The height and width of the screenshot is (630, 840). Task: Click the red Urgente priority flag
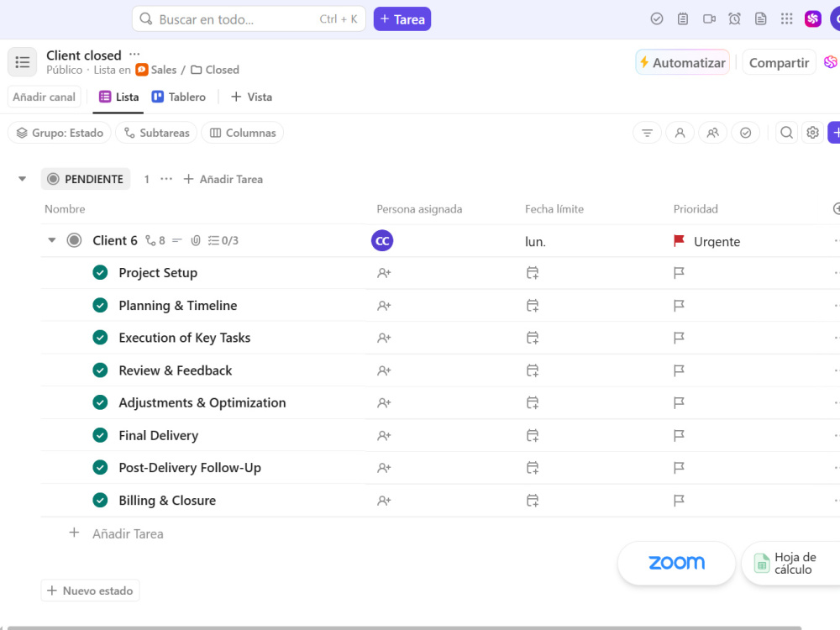(679, 241)
